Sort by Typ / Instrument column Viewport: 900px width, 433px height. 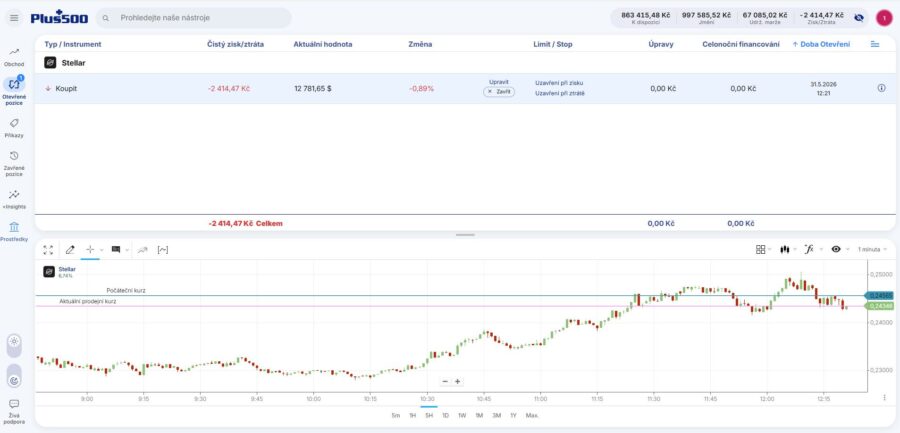pyautogui.click(x=73, y=44)
